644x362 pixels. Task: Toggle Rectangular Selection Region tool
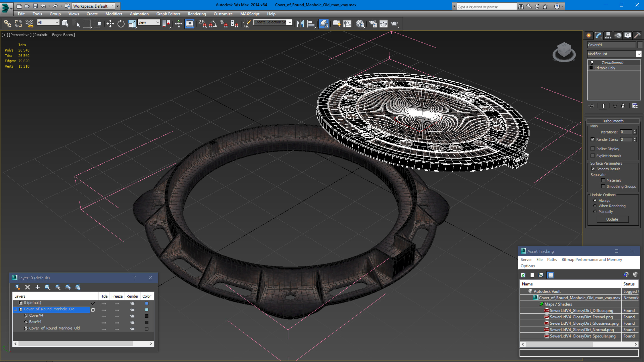87,24
